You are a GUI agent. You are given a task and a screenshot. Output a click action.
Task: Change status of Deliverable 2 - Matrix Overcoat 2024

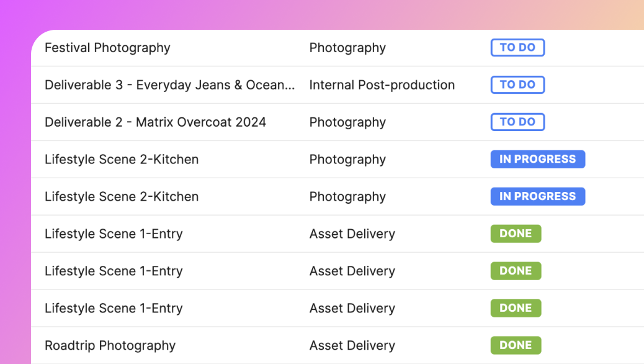pos(517,122)
